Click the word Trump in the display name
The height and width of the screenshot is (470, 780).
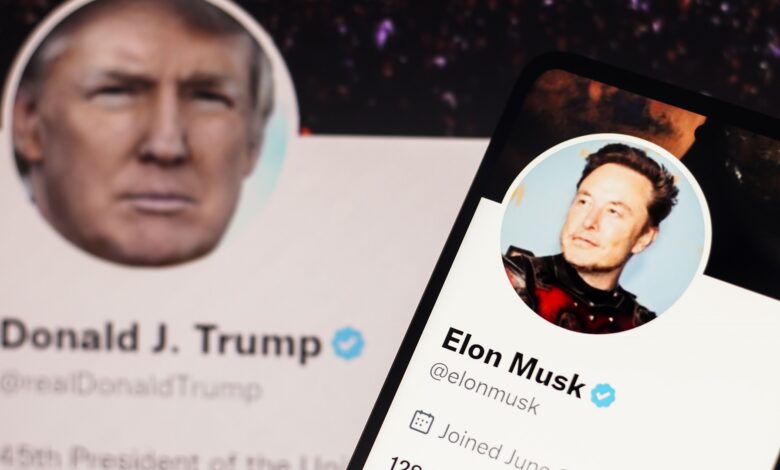259,342
